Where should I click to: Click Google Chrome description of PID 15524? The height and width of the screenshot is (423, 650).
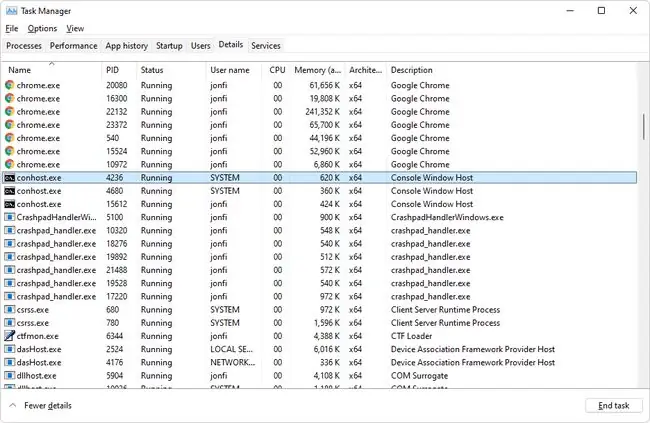420,151
